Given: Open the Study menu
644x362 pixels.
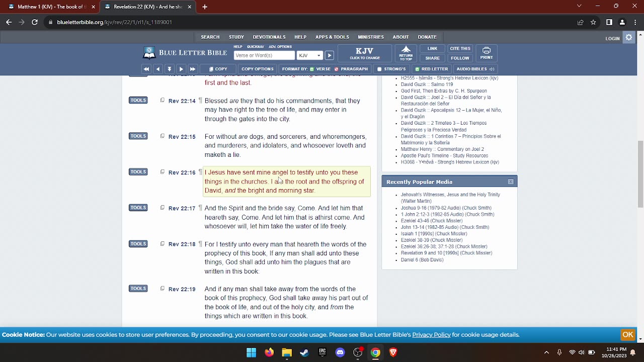Looking at the screenshot, I should pyautogui.click(x=236, y=37).
